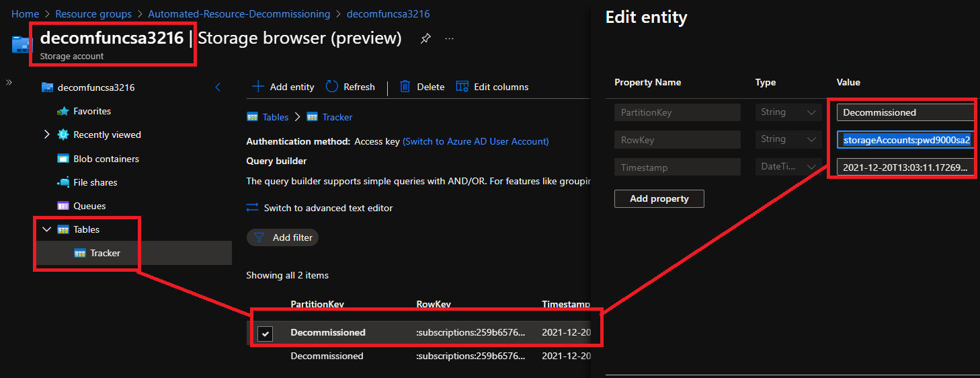This screenshot has width=980, height=378.
Task: Open Edit columns in the toolbar
Action: click(x=492, y=87)
